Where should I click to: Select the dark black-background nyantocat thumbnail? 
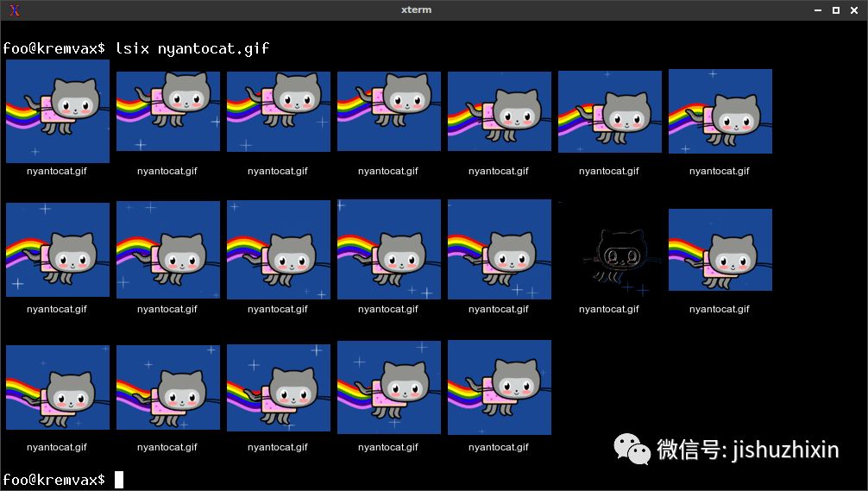click(x=610, y=250)
